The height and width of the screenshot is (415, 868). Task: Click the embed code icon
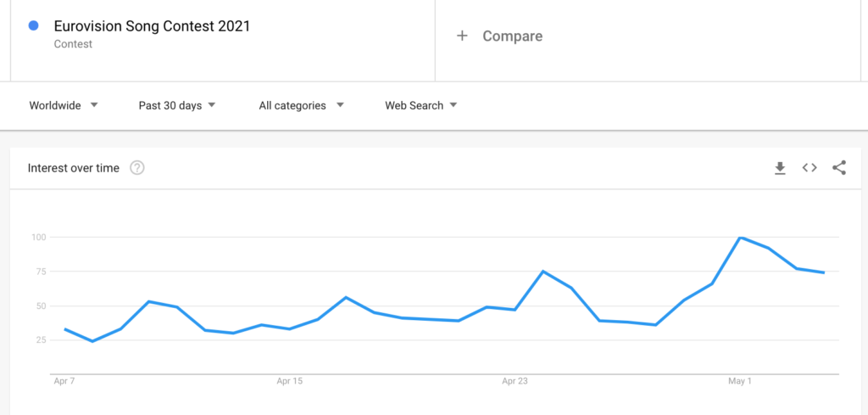810,168
